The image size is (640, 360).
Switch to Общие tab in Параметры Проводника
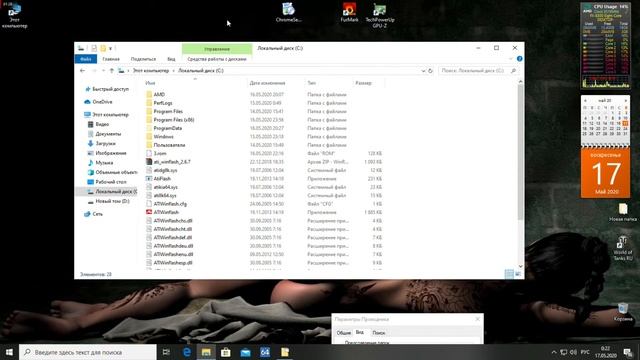point(344,333)
